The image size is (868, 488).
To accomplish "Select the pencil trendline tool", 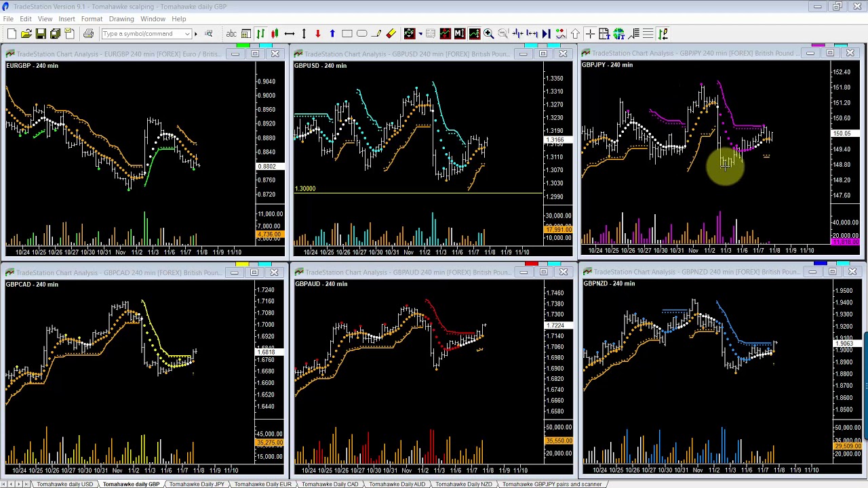I will click(376, 34).
